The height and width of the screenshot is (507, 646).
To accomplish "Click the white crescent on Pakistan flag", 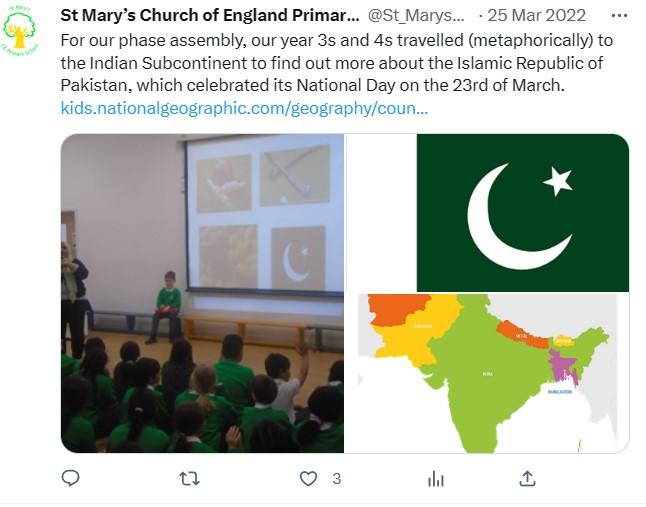I will click(510, 217).
